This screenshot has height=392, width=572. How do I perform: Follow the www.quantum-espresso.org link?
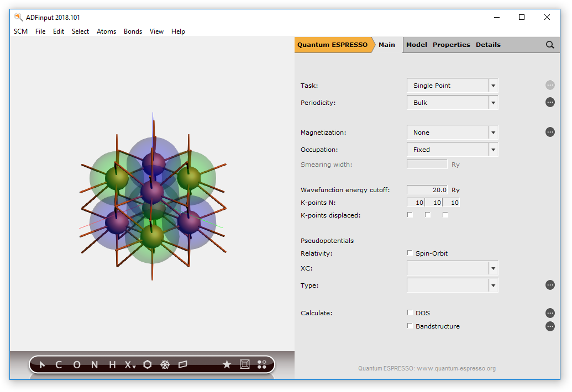pos(458,368)
